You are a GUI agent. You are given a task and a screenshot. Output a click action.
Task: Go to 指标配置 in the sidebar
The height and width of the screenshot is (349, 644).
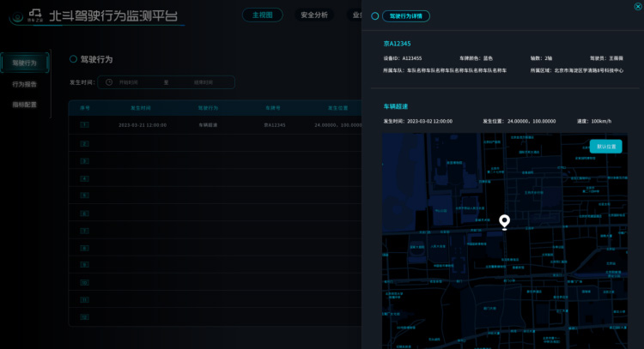point(25,105)
